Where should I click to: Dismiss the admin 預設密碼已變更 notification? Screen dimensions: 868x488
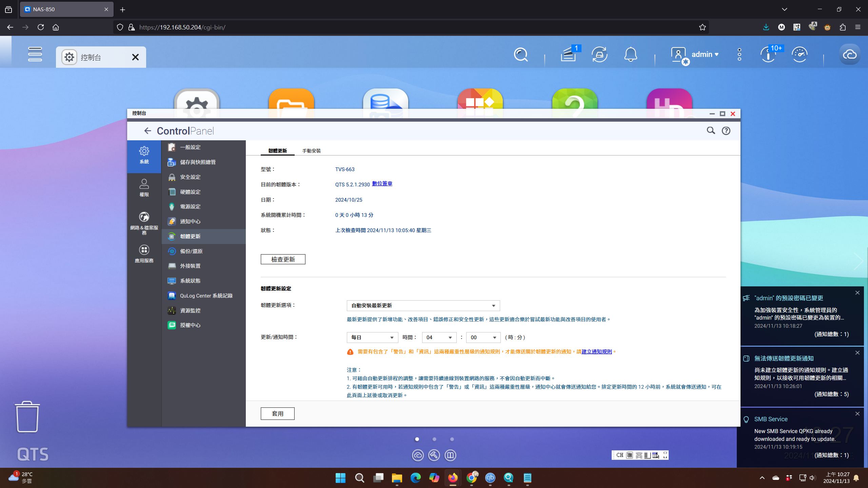point(857,293)
